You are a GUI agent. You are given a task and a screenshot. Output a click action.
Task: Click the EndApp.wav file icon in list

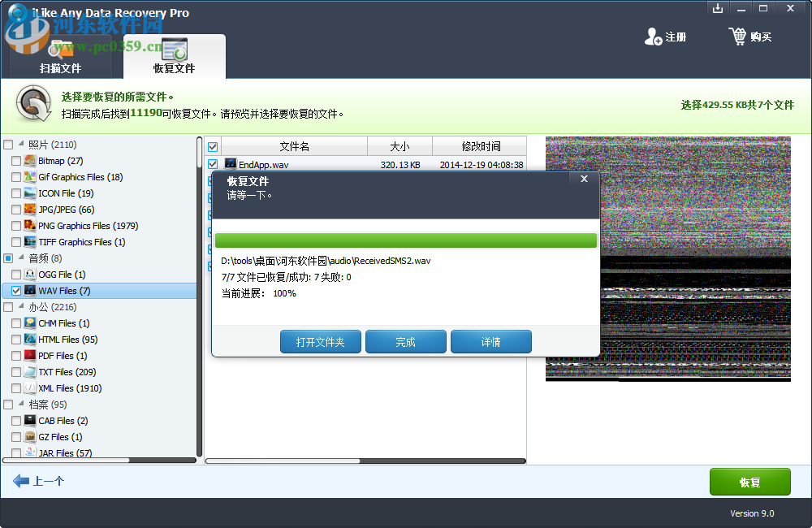pyautogui.click(x=232, y=163)
